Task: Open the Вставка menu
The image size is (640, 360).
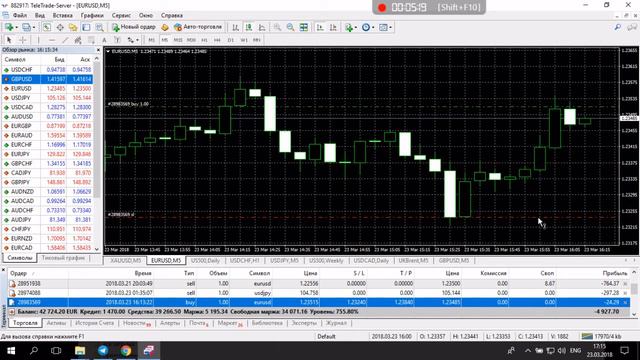Action: [62, 15]
